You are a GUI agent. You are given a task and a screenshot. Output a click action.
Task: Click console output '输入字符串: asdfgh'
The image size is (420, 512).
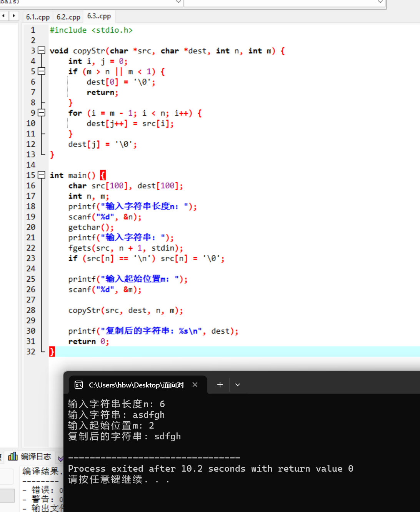click(116, 415)
